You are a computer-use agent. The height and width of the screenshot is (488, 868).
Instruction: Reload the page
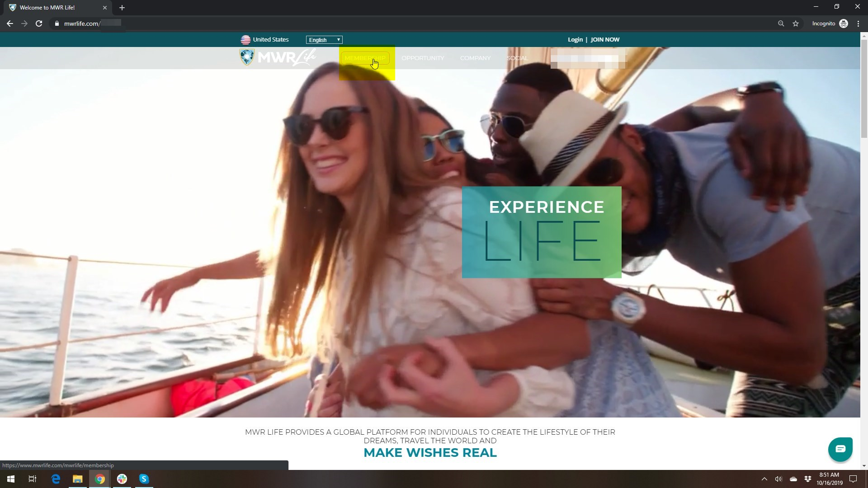click(39, 23)
